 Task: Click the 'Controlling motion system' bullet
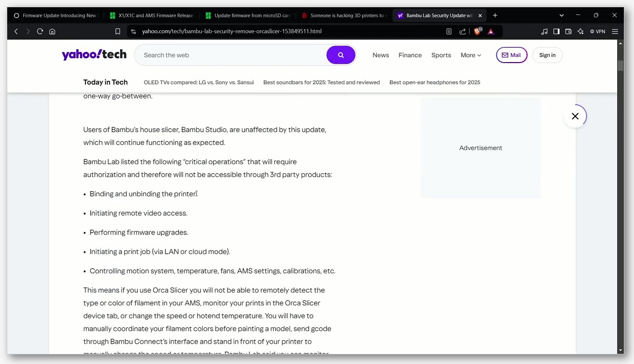point(212,271)
